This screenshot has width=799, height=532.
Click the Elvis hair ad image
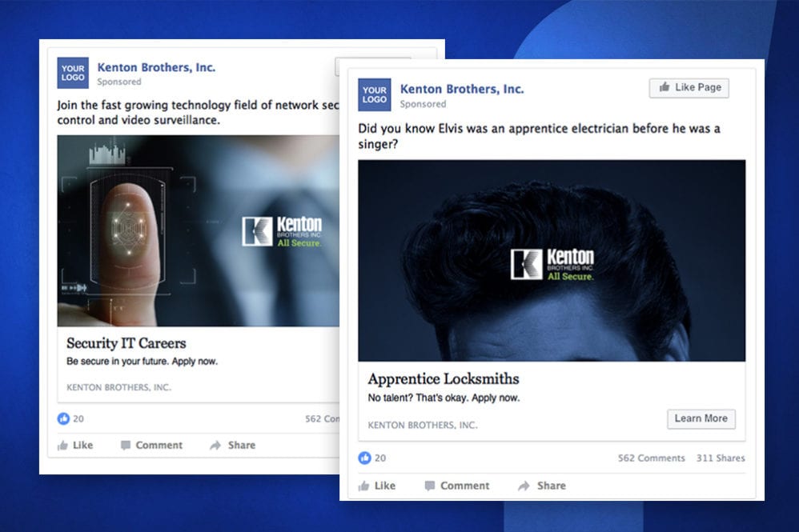tap(552, 261)
